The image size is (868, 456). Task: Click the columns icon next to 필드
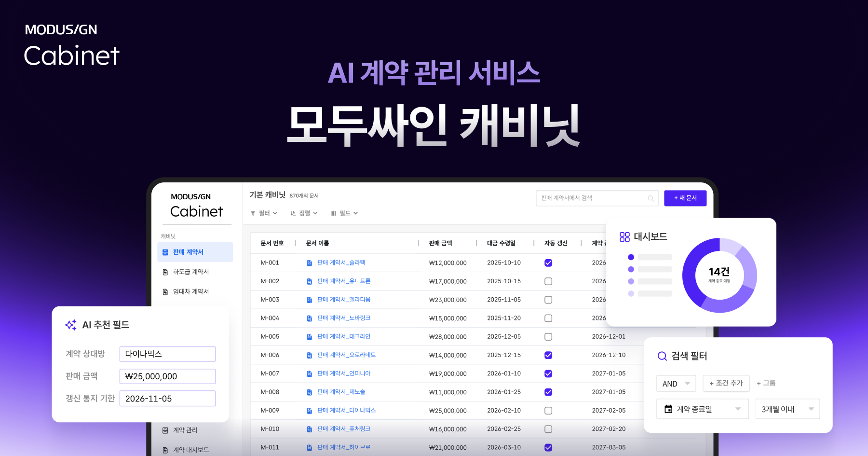334,213
